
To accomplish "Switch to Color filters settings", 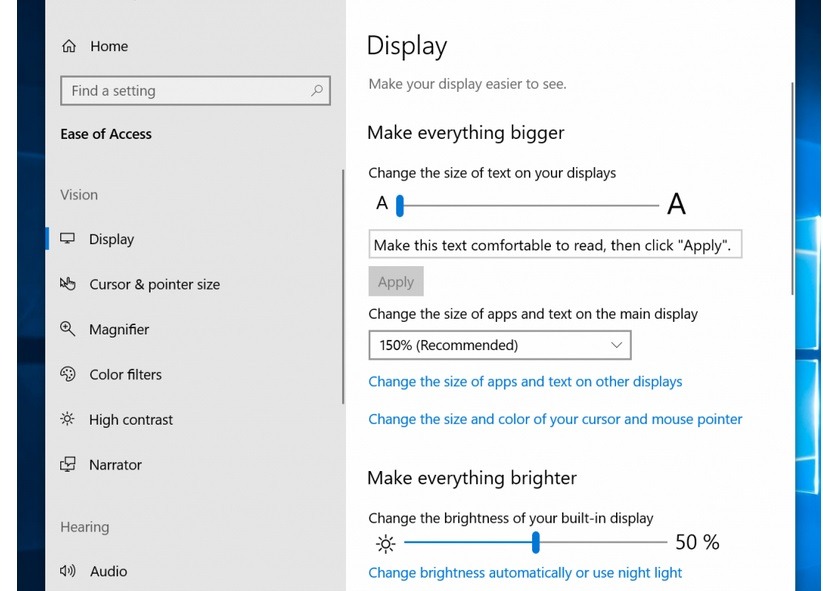I will [194, 374].
